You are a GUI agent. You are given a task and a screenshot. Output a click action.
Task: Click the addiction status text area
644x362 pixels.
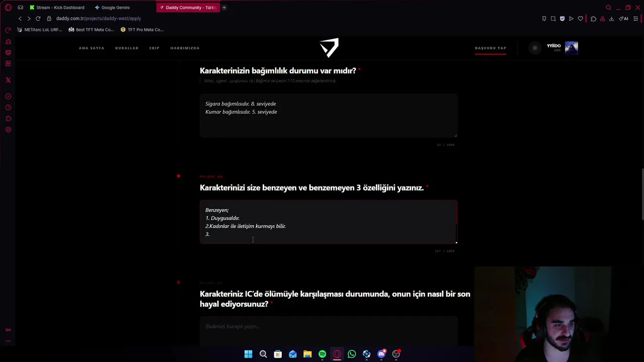(x=329, y=115)
